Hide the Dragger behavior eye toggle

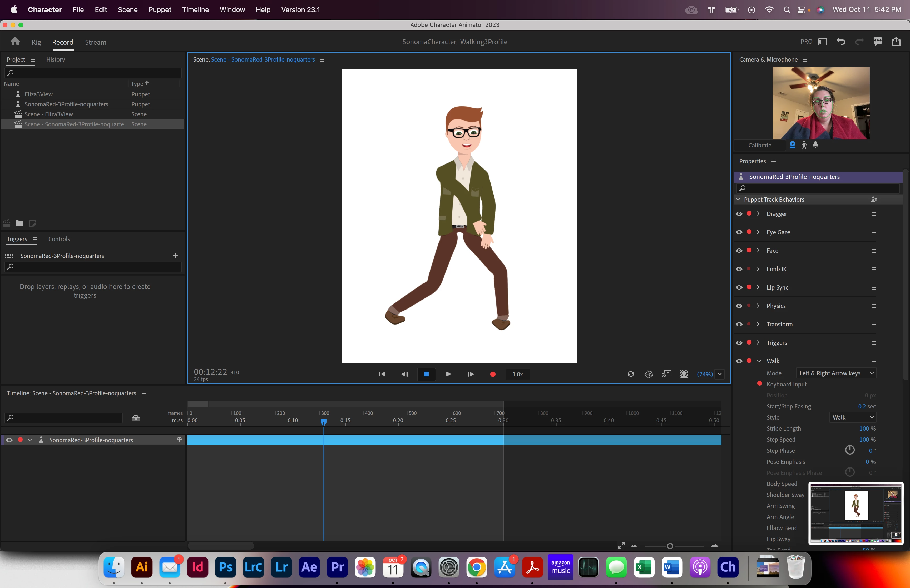739,214
